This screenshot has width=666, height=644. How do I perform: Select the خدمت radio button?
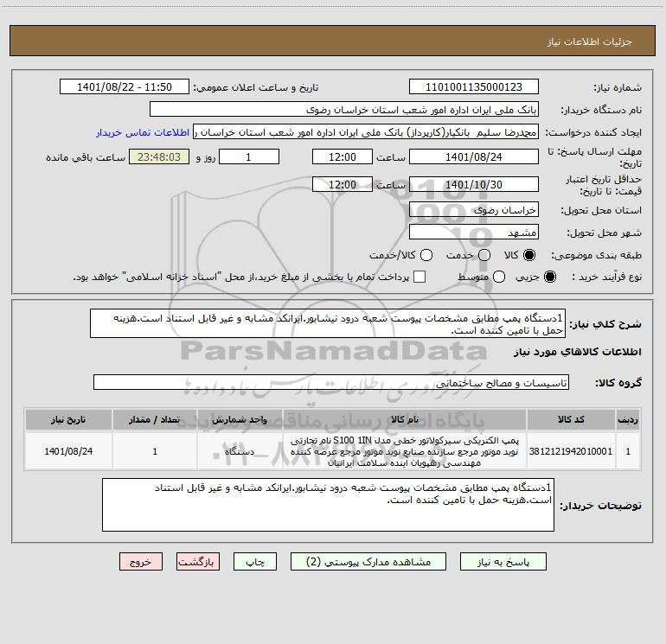click(x=484, y=255)
